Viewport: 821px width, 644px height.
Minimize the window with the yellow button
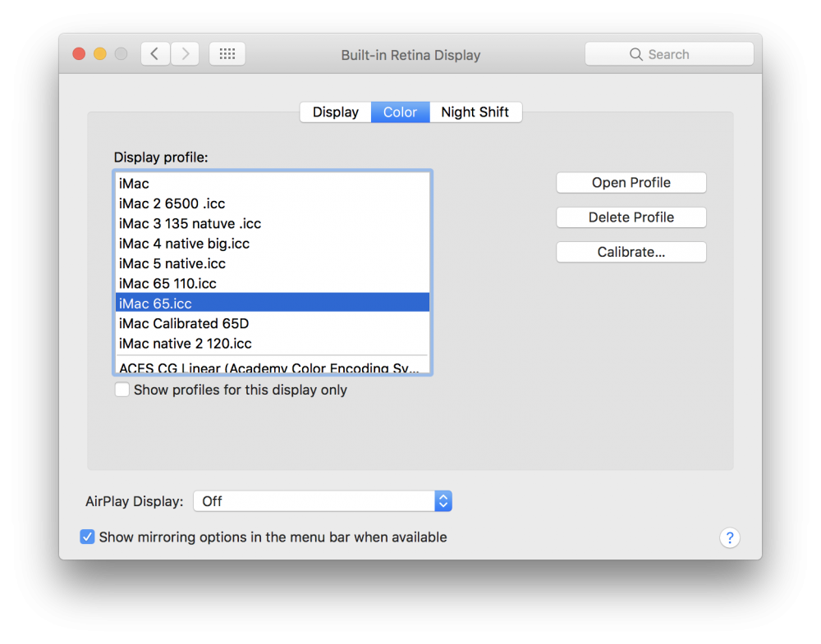[100, 54]
